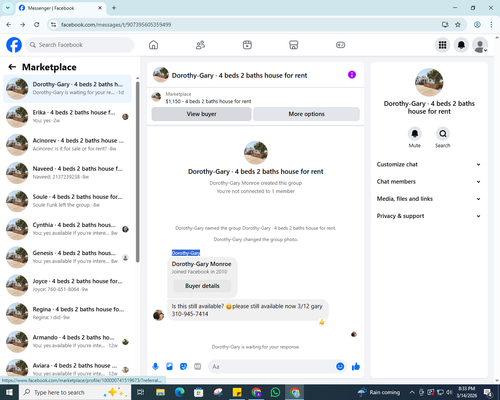Expand Media, files and links section

click(429, 199)
